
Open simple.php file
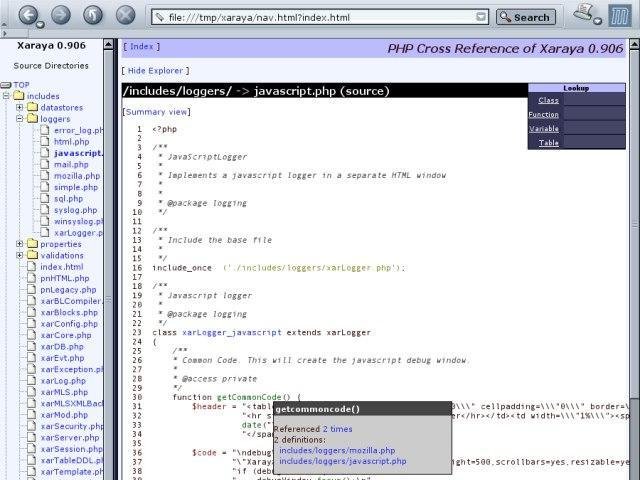[x=76, y=187]
